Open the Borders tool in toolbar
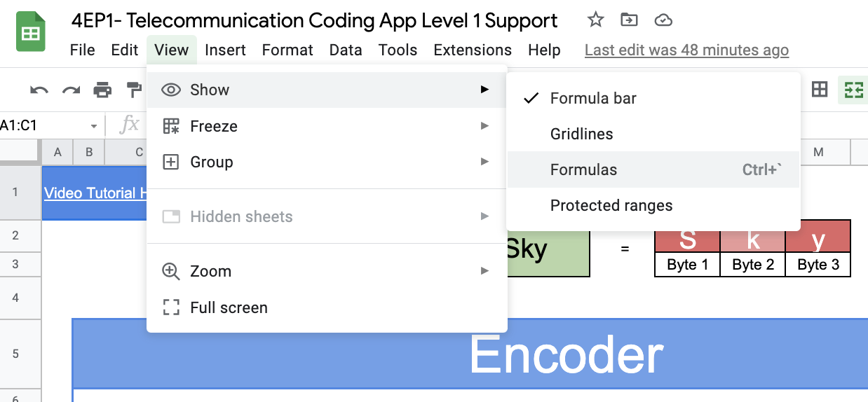This screenshot has width=868, height=402. (x=819, y=90)
